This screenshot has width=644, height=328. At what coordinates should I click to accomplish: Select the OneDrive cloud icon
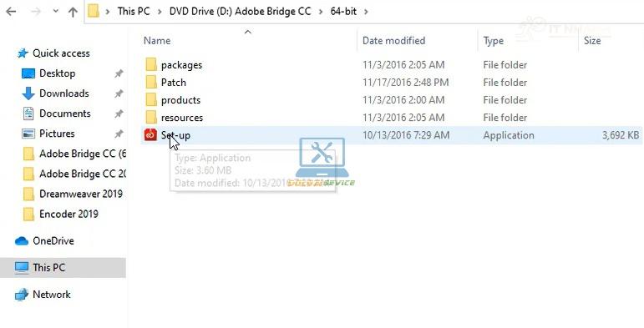pyautogui.click(x=22, y=241)
